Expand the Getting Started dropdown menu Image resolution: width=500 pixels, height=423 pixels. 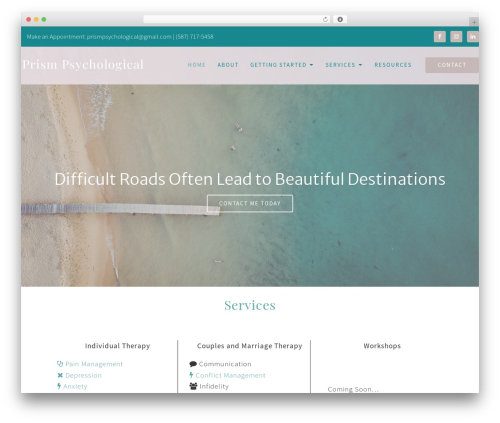click(282, 65)
